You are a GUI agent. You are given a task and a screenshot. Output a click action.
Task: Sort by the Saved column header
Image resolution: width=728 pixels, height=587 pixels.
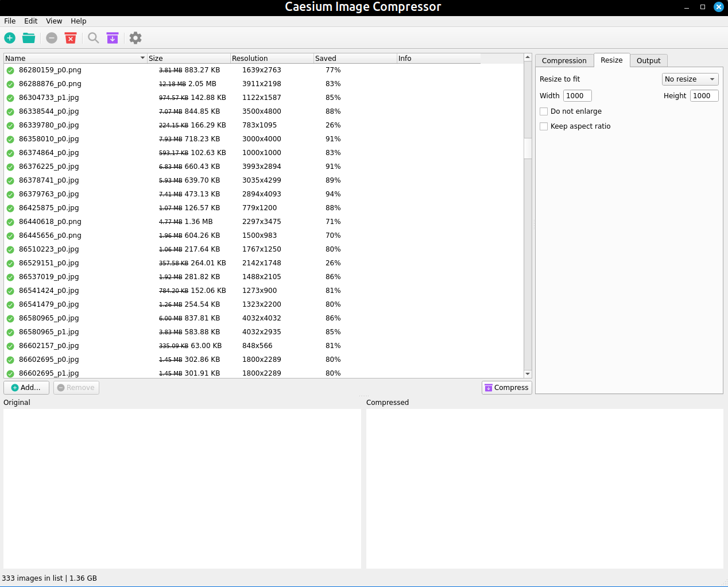click(x=355, y=58)
